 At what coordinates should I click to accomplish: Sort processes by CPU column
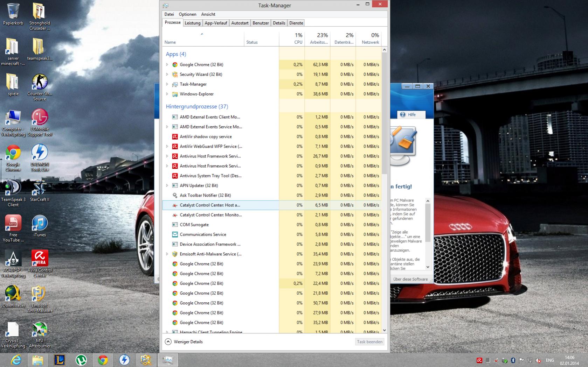[x=292, y=38]
